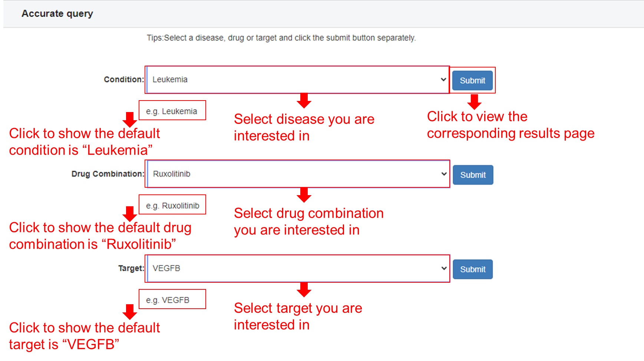The height and width of the screenshot is (361, 644).
Task: Click the chevron arrow in the Ruxolitinib select box
Action: (x=444, y=174)
